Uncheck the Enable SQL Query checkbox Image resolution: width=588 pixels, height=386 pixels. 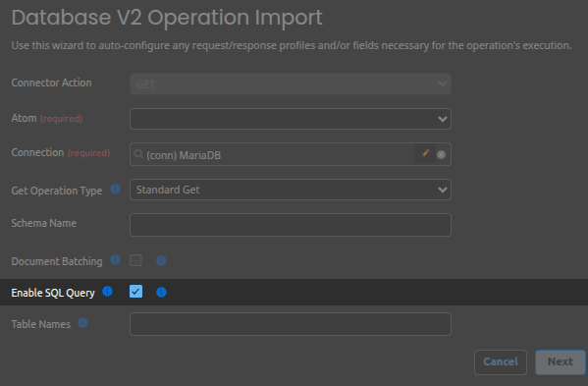pyautogui.click(x=135, y=292)
